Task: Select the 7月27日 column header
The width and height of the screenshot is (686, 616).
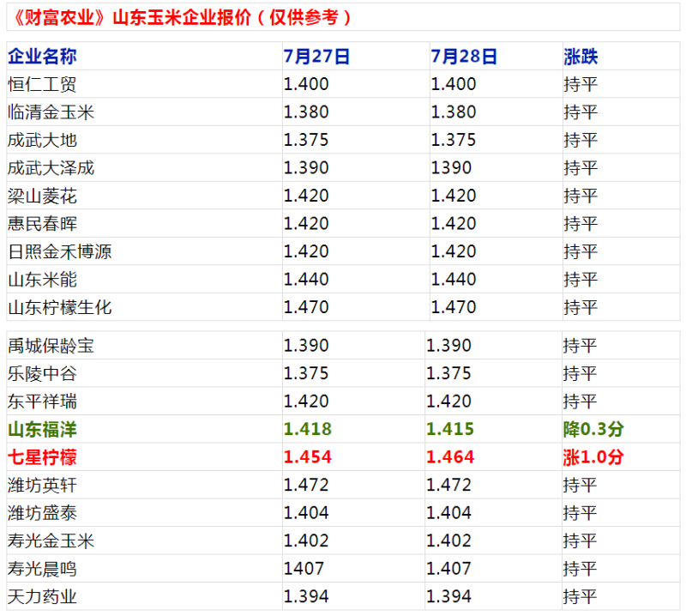Action: pyautogui.click(x=316, y=57)
